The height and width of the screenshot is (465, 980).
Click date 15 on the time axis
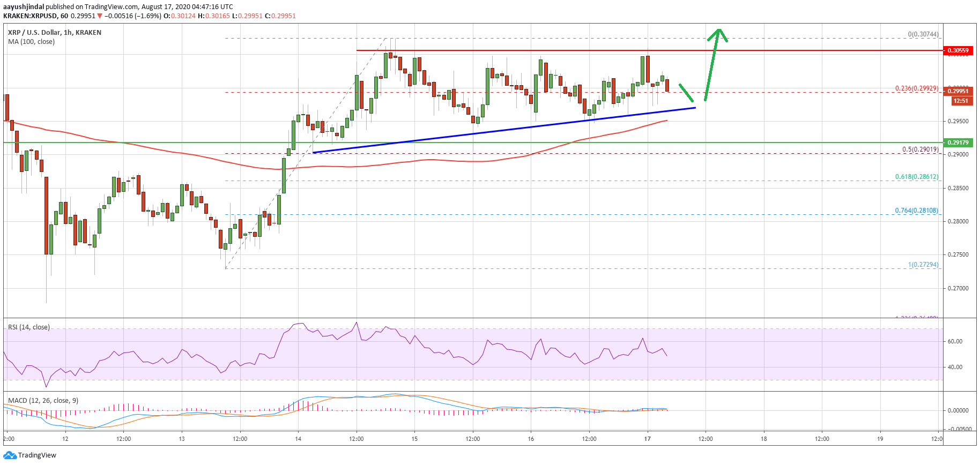(x=414, y=439)
